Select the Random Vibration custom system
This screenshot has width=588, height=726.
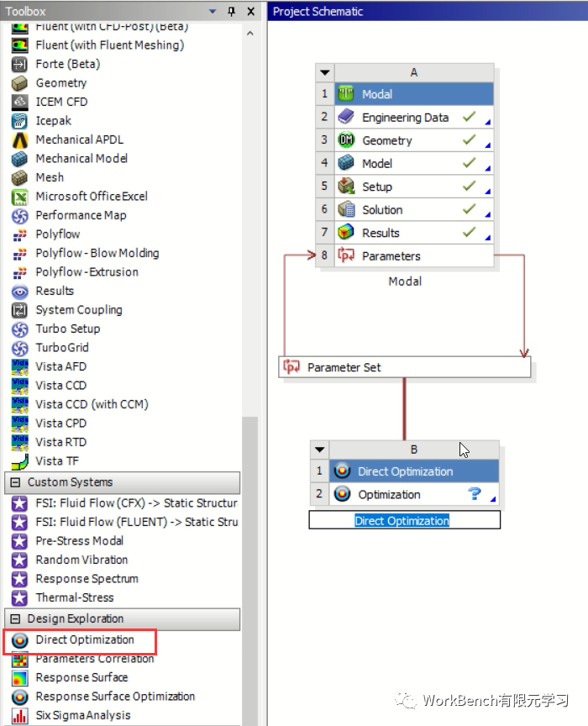[81, 560]
